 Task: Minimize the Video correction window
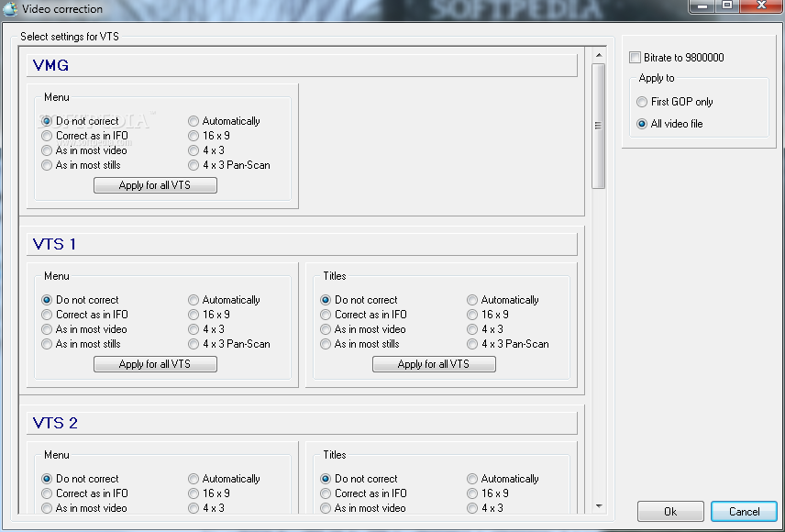pyautogui.click(x=702, y=6)
